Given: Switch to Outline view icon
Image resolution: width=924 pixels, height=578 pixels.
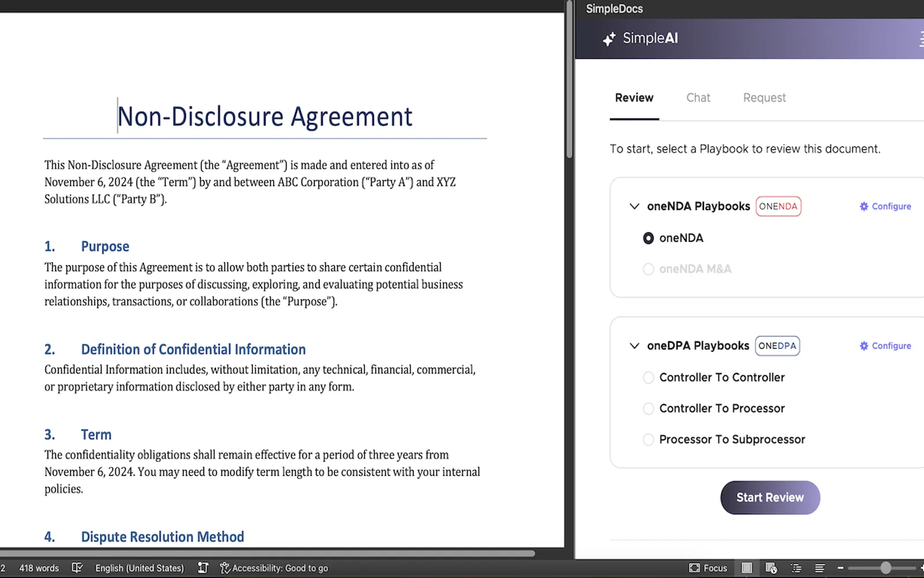Looking at the screenshot, I should (796, 568).
